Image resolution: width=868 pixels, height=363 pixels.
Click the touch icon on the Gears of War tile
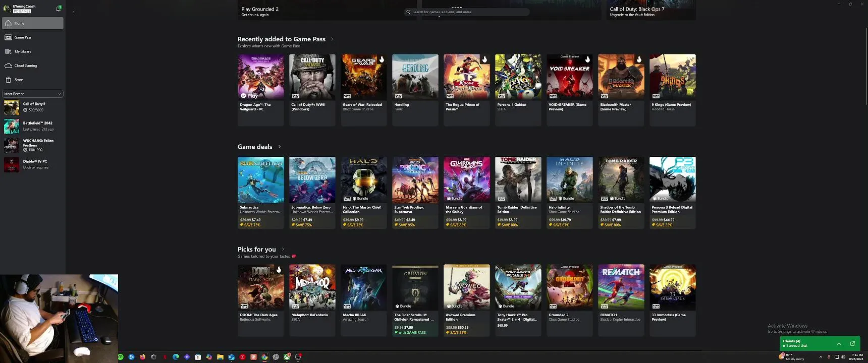(382, 59)
